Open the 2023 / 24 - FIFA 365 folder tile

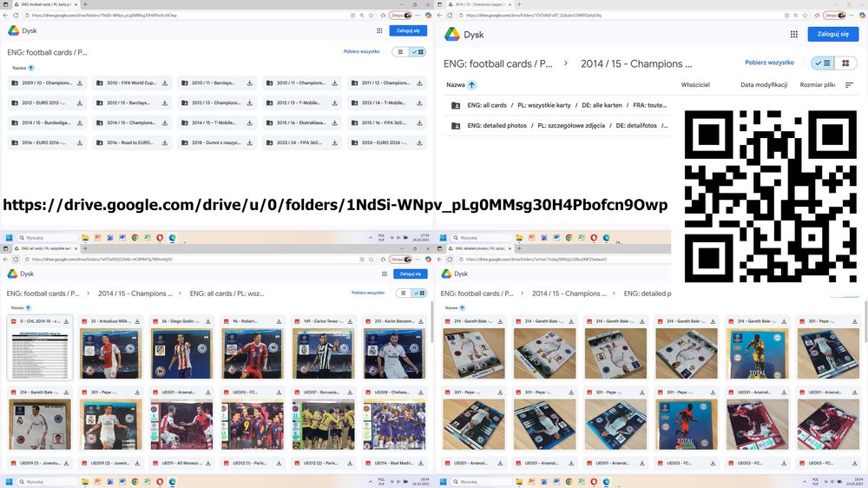point(302,143)
